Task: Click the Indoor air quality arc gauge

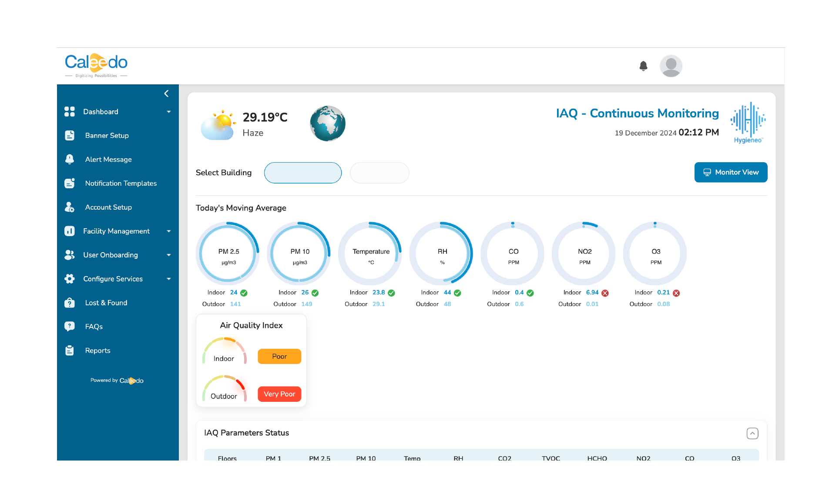Action: pyautogui.click(x=224, y=350)
